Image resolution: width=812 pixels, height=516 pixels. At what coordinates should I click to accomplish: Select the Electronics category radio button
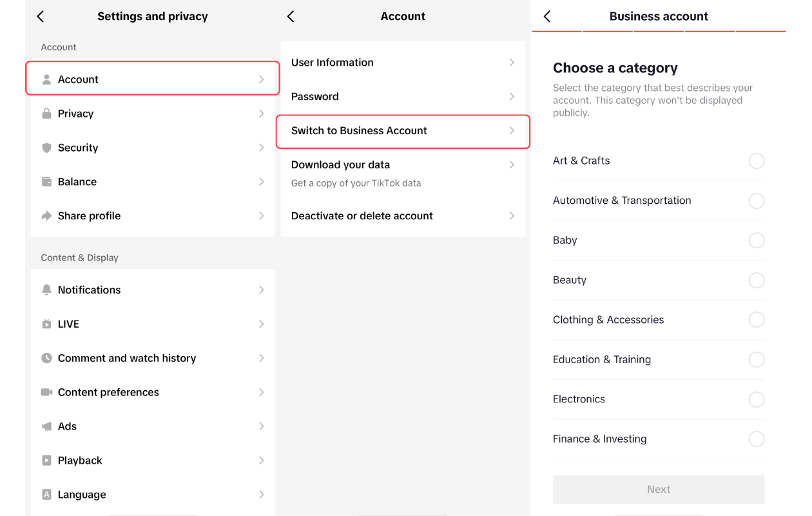(x=757, y=399)
